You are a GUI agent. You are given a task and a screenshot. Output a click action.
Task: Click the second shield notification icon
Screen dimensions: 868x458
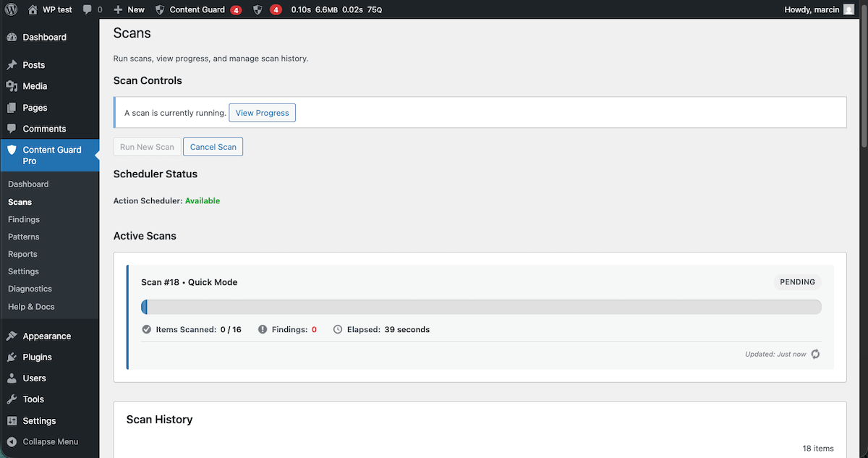pyautogui.click(x=258, y=9)
